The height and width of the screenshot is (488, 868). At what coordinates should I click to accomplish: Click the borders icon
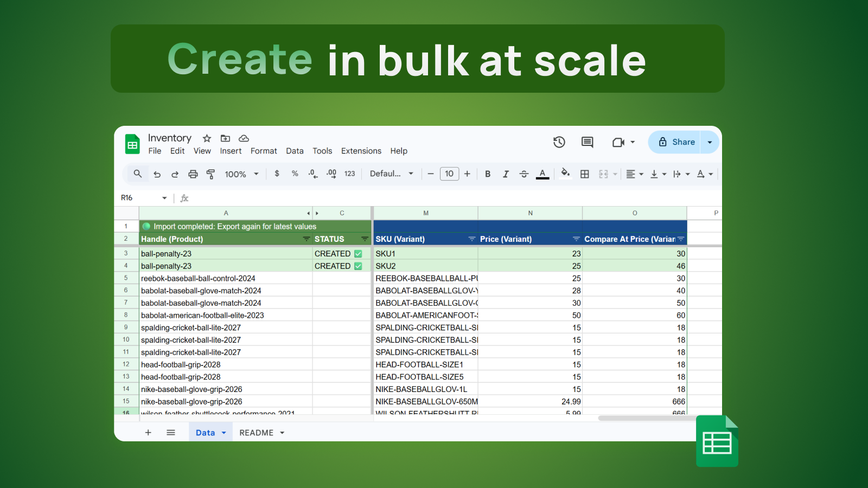(x=584, y=174)
